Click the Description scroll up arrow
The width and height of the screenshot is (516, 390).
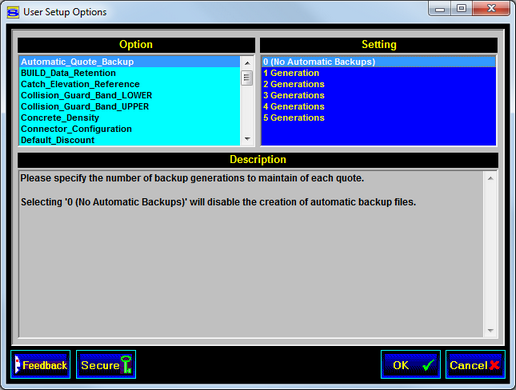point(490,178)
